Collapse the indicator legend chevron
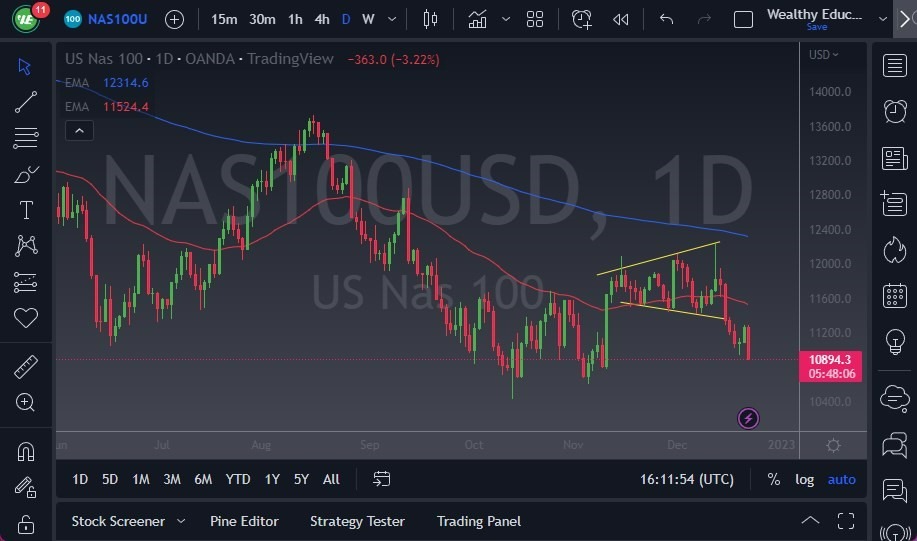The width and height of the screenshot is (917, 541). (79, 130)
